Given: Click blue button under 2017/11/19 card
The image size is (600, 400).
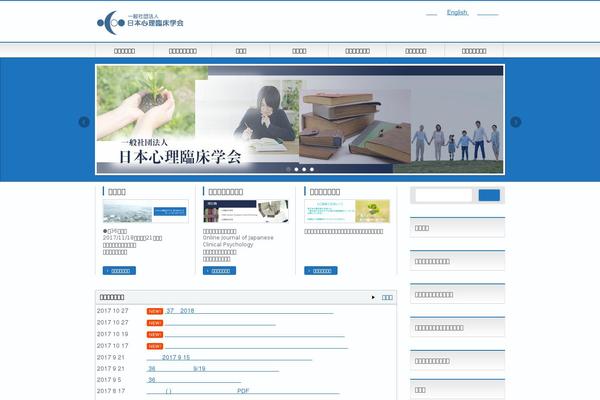Looking at the screenshot, I should [119, 271].
